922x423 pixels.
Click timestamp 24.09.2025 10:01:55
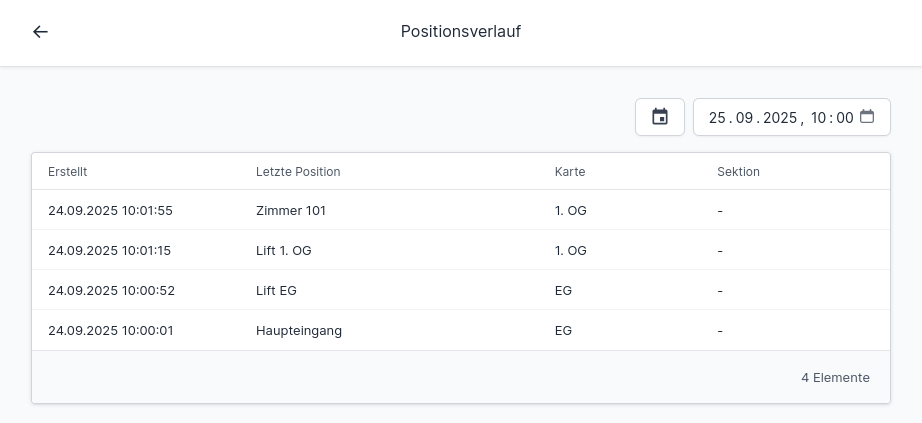111,211
